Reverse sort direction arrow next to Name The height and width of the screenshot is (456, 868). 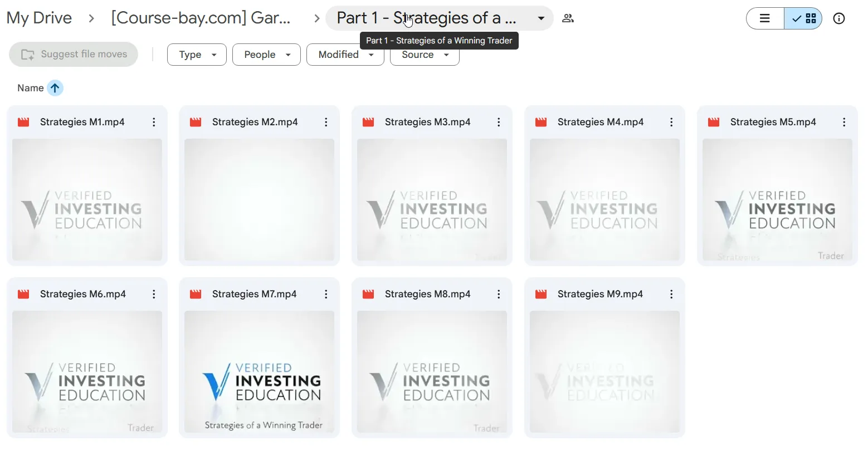(55, 88)
